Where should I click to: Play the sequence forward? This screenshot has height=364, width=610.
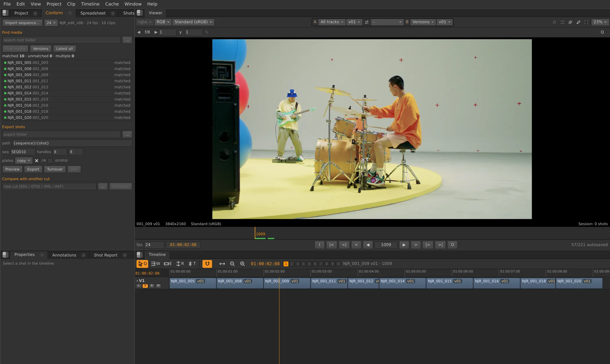pos(404,245)
